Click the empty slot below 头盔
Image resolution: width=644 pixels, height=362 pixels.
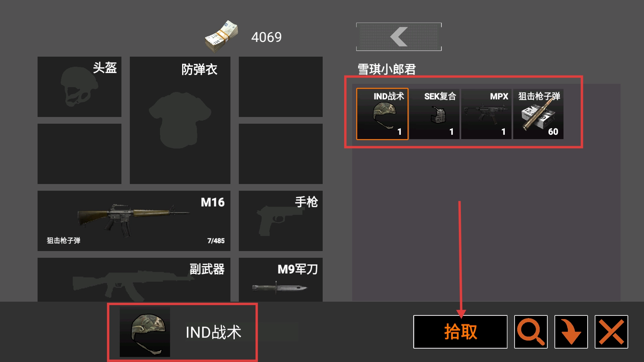tap(79, 154)
